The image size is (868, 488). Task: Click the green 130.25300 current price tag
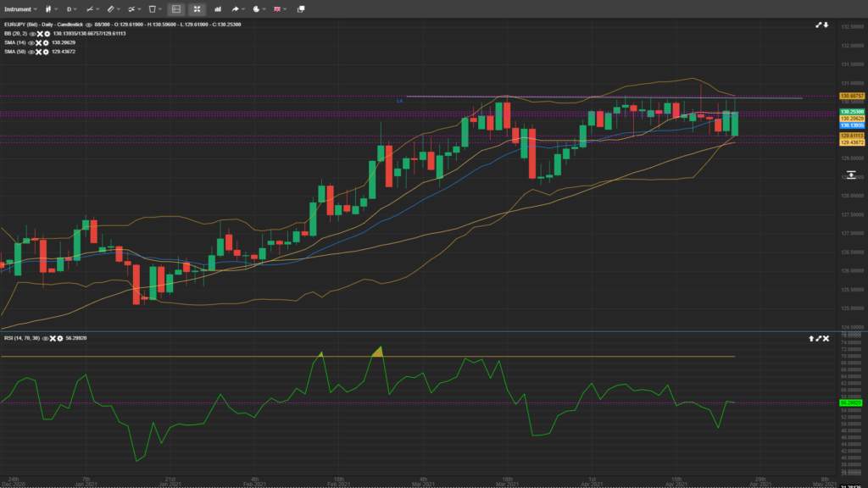[x=852, y=112]
